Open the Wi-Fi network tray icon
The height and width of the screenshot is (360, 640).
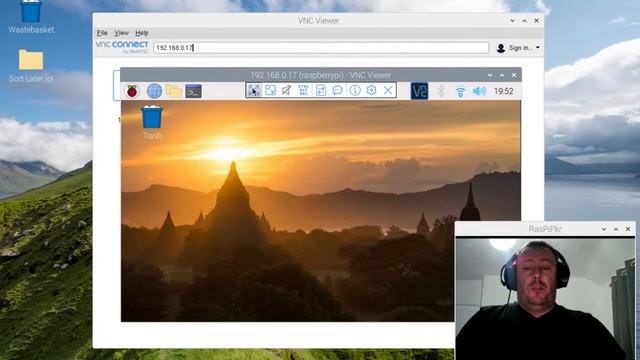click(x=460, y=91)
